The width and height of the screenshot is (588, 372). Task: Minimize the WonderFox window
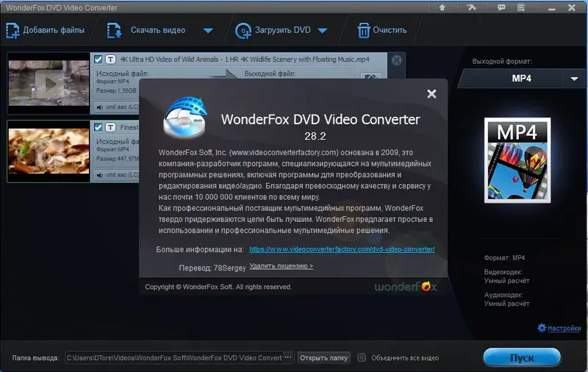552,8
